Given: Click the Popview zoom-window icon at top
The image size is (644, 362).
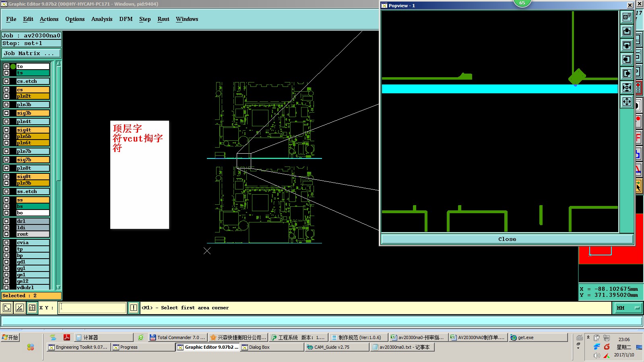Looking at the screenshot, I should point(627,17).
